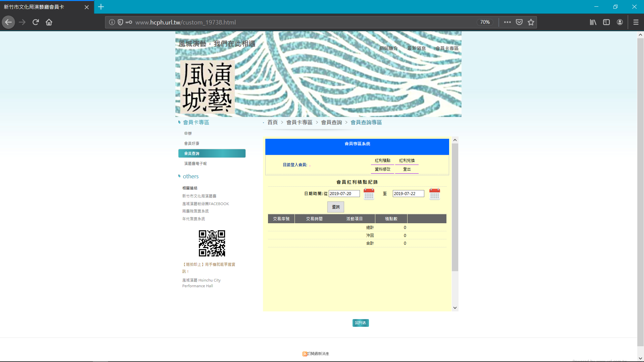Click the 查詢 search button

336,207
